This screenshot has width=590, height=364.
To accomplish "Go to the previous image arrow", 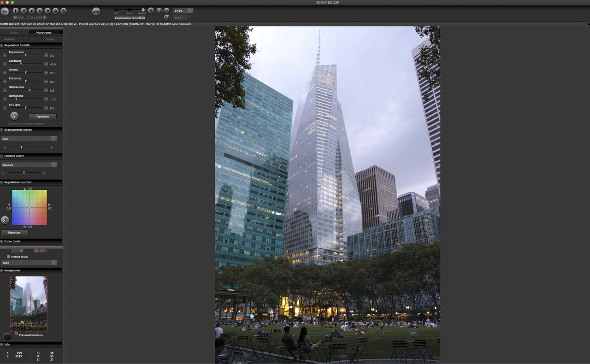I will [15, 17].
